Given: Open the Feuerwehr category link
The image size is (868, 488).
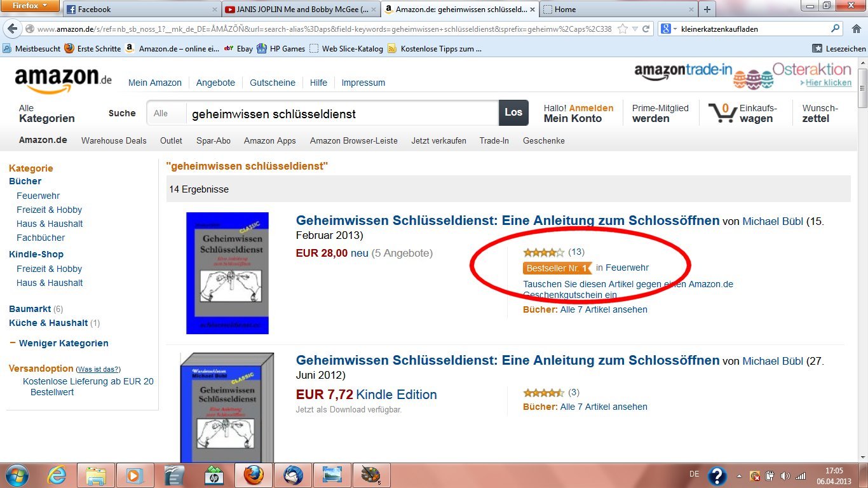Looking at the screenshot, I should [38, 196].
